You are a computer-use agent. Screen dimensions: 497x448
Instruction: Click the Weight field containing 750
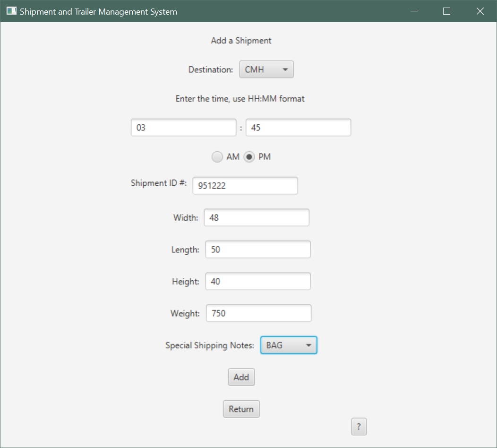tap(258, 313)
